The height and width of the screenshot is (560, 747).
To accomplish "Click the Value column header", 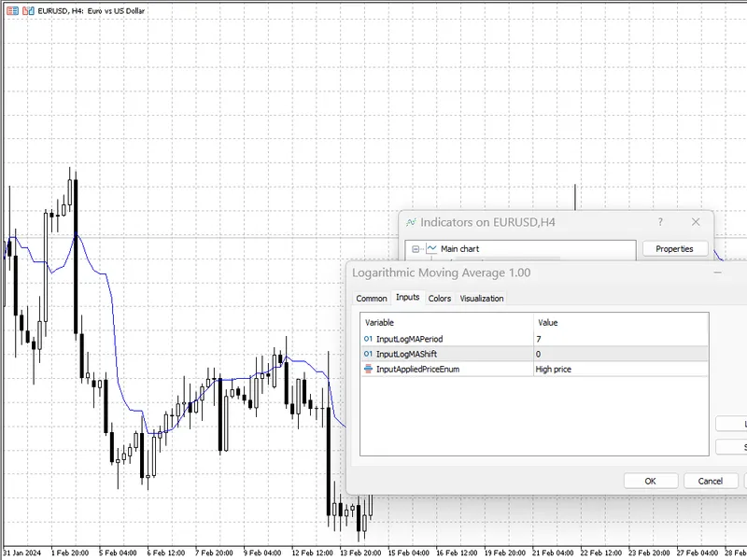I will (x=621, y=322).
